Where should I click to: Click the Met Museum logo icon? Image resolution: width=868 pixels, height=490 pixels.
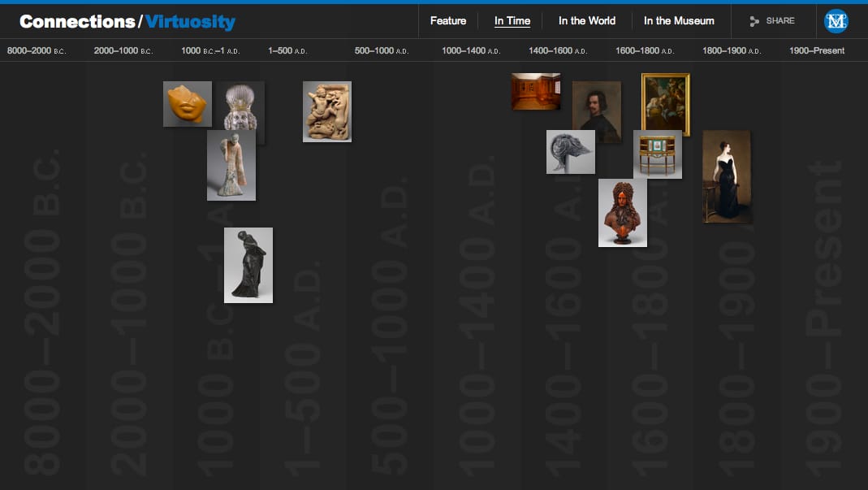click(x=836, y=21)
